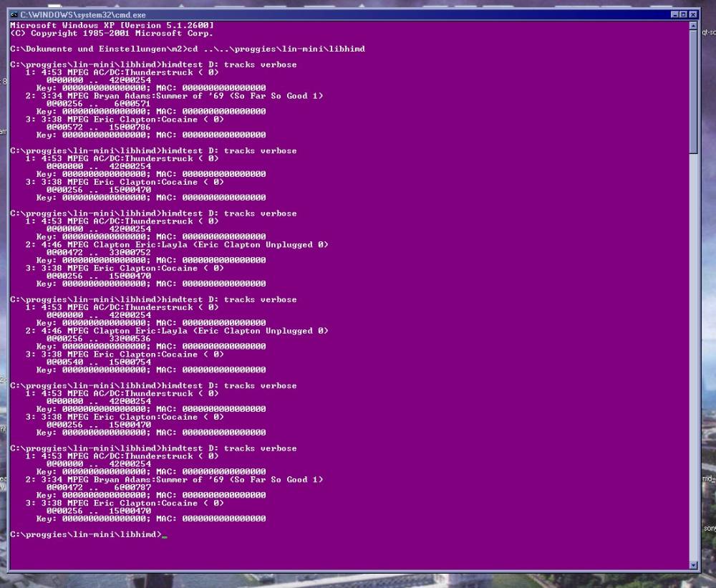Click the scrollbar up arrow

point(692,25)
